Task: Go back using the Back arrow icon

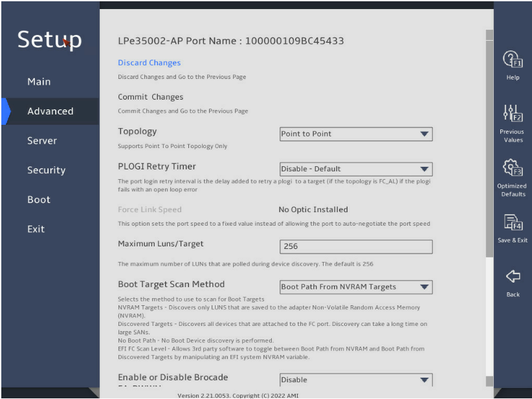Action: [513, 276]
